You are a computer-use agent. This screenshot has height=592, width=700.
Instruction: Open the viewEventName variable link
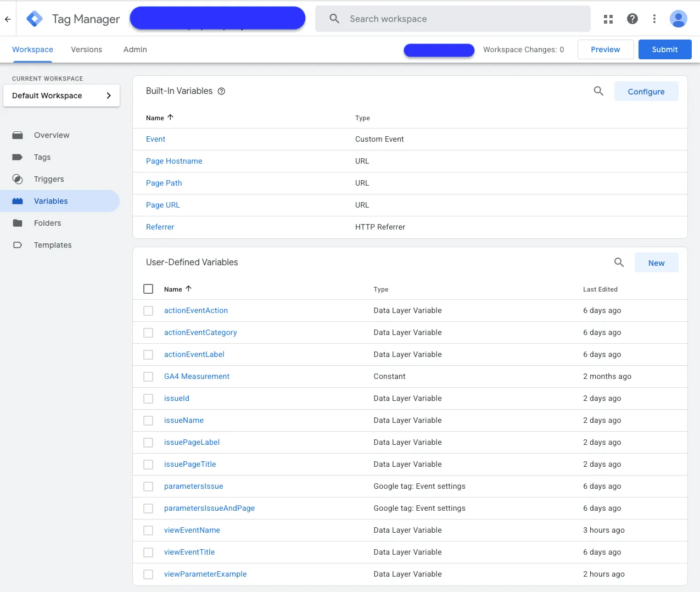click(192, 530)
